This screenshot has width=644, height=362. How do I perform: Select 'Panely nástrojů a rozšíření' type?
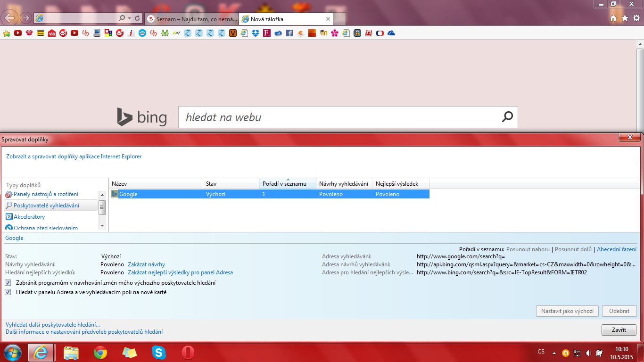[46, 194]
